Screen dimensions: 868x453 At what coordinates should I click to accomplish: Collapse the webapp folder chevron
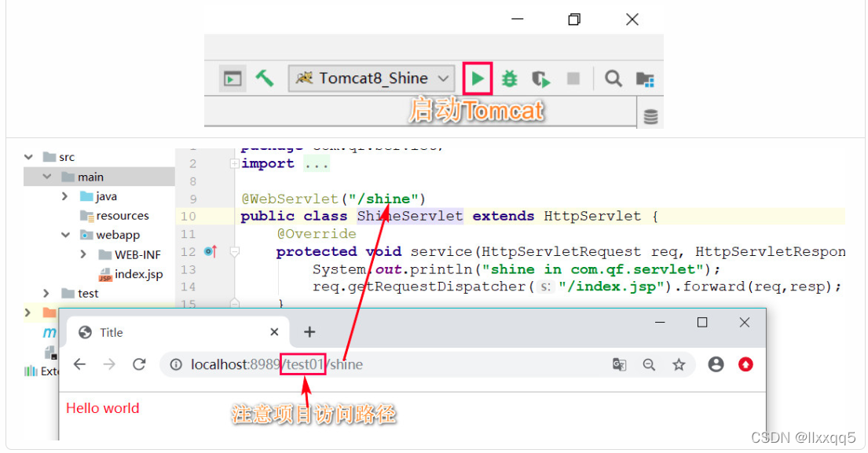(x=65, y=235)
